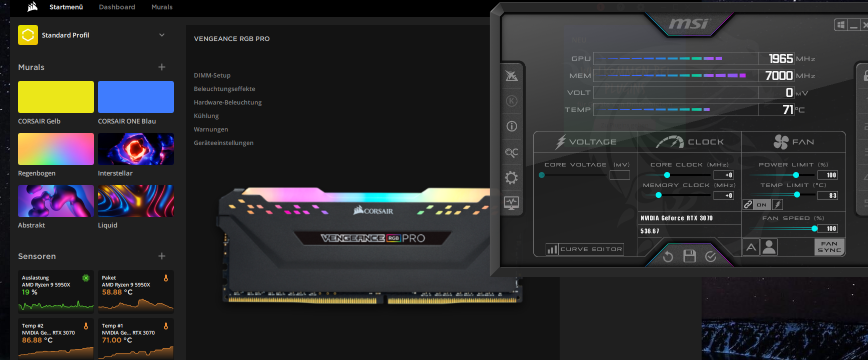Click the Clock speedometer header in Afterburner
The height and width of the screenshot is (360, 868).
click(x=670, y=142)
